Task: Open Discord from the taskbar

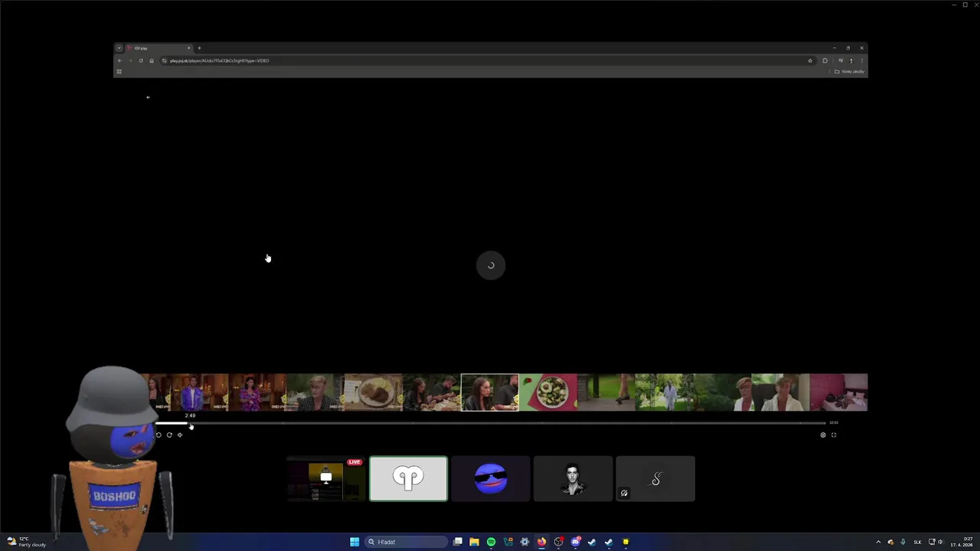Action: [575, 542]
